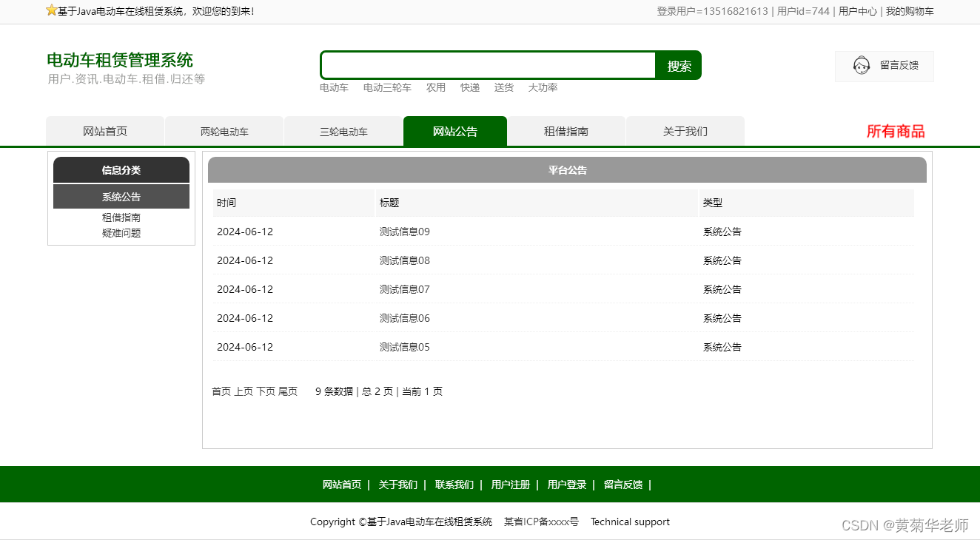Switch to the 两轮电动车 tab
The image size is (980, 540).
tap(224, 131)
